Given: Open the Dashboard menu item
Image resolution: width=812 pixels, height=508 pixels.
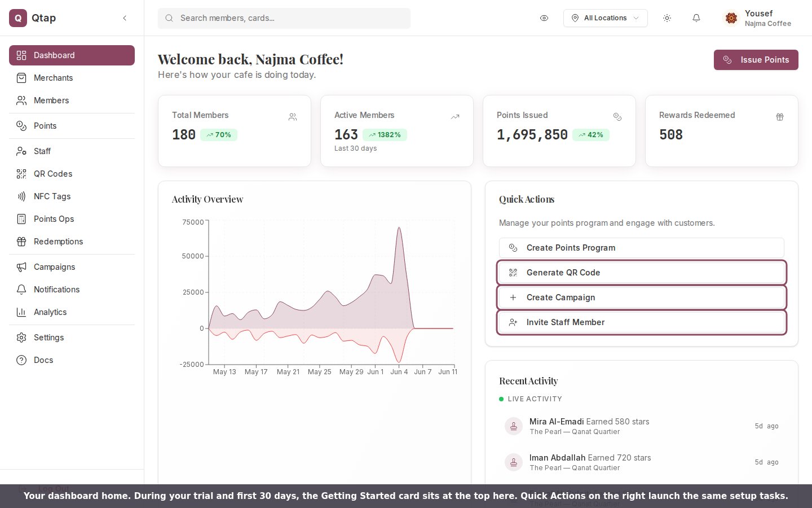Looking at the screenshot, I should point(72,55).
